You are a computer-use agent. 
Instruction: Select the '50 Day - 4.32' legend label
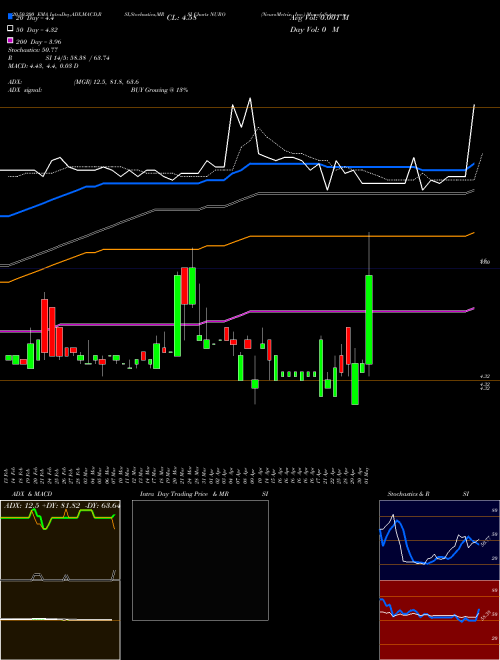(x=37, y=30)
